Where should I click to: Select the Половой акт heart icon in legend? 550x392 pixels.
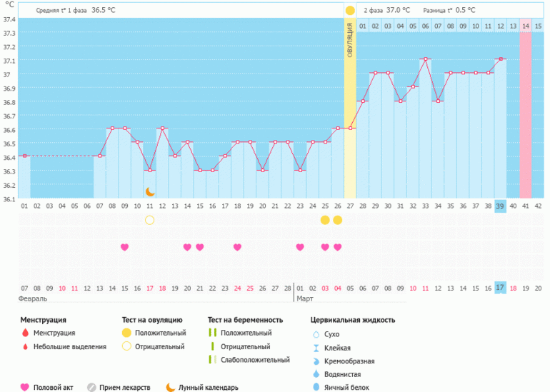point(25,387)
